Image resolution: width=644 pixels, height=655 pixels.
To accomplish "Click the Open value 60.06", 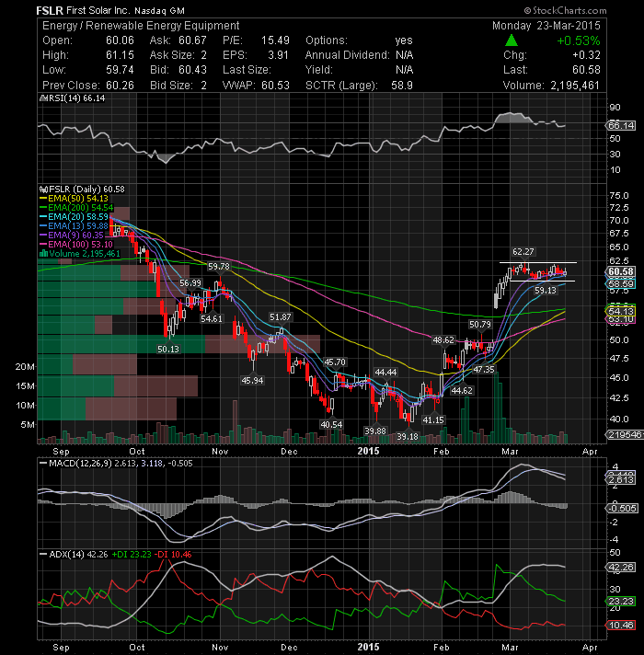I will 120,40.
